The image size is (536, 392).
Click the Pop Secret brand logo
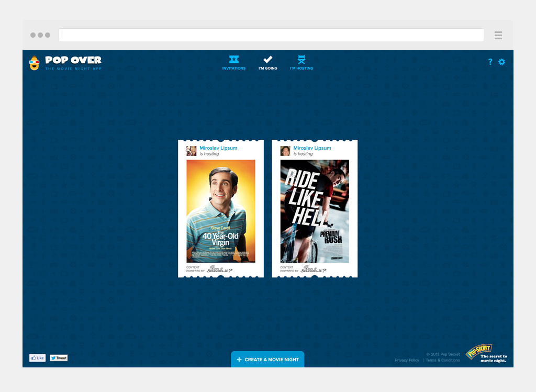pos(479,352)
